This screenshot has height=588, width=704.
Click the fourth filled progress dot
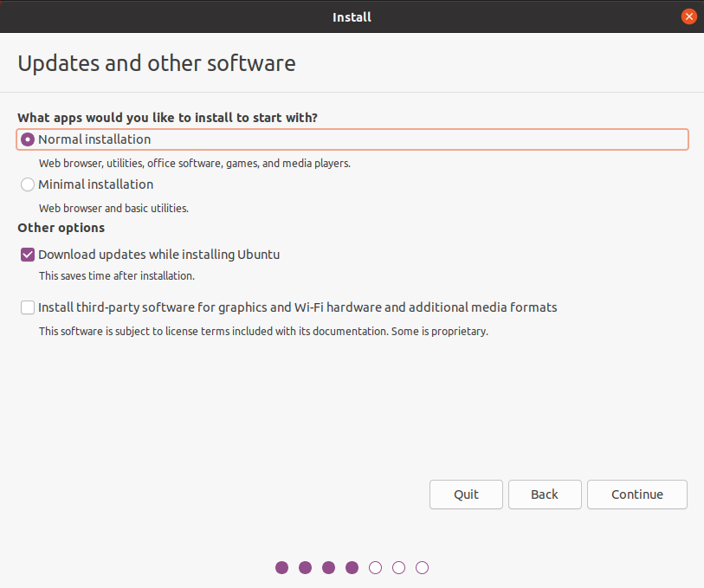point(352,568)
